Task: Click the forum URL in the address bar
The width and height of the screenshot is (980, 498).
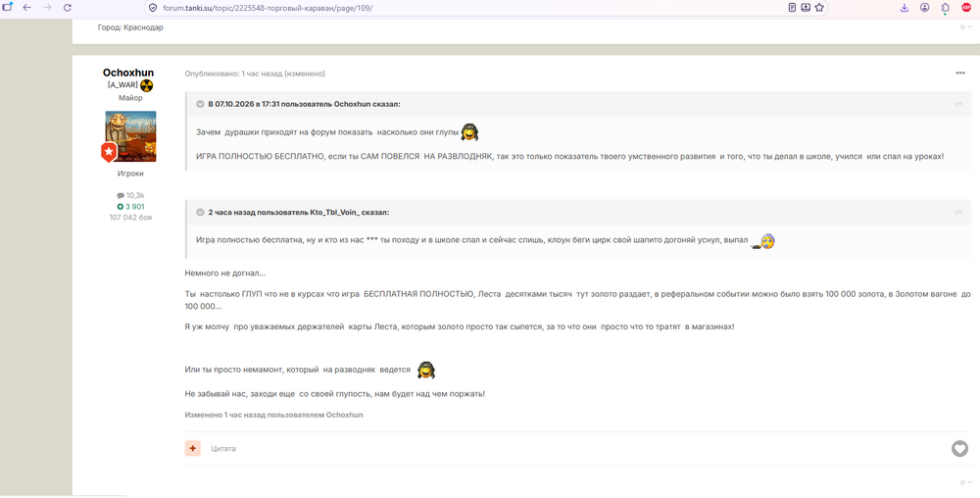Action: click(268, 8)
